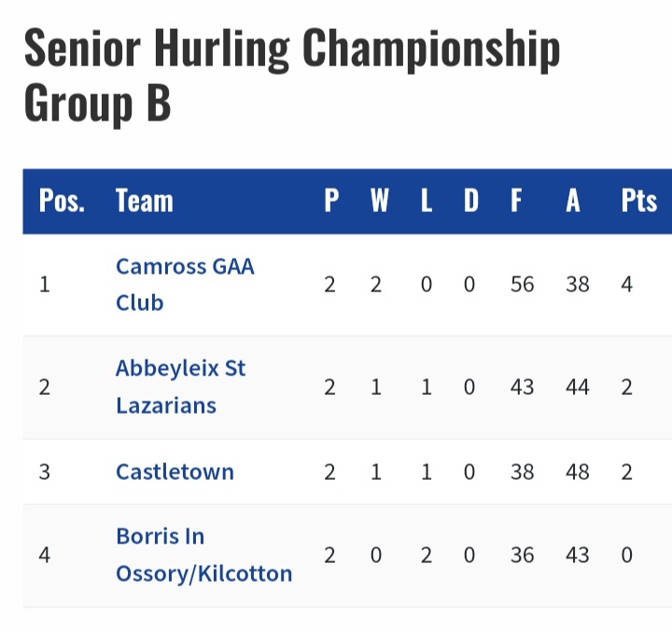The width and height of the screenshot is (672, 633).
Task: Click the Team column header
Action: 145,201
